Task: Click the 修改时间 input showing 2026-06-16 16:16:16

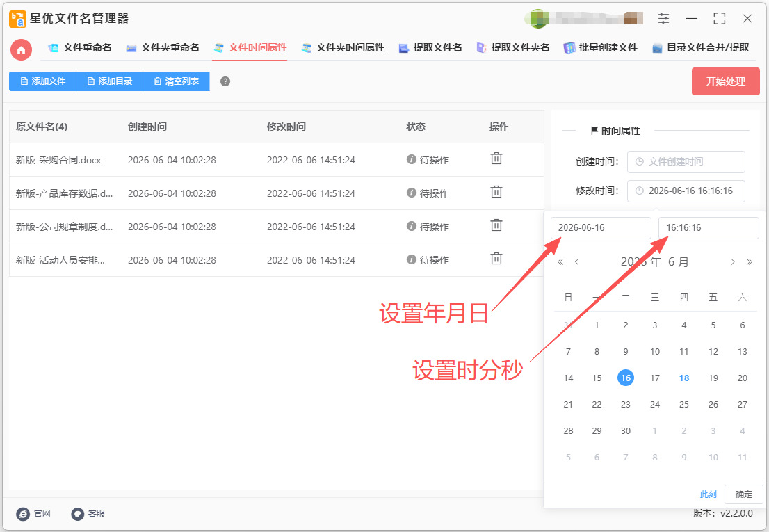Action: click(686, 191)
